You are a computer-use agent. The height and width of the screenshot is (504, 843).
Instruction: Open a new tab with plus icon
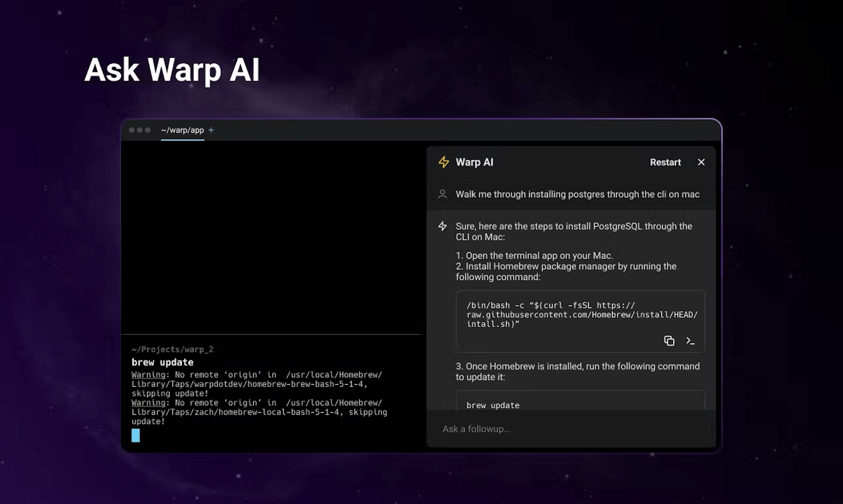pyautogui.click(x=211, y=130)
